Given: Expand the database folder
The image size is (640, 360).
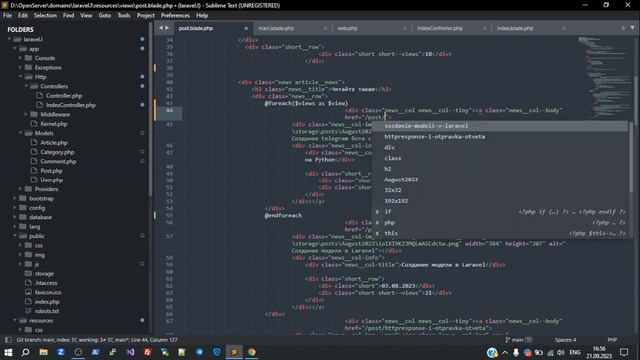Looking at the screenshot, I should pyautogui.click(x=15, y=217).
